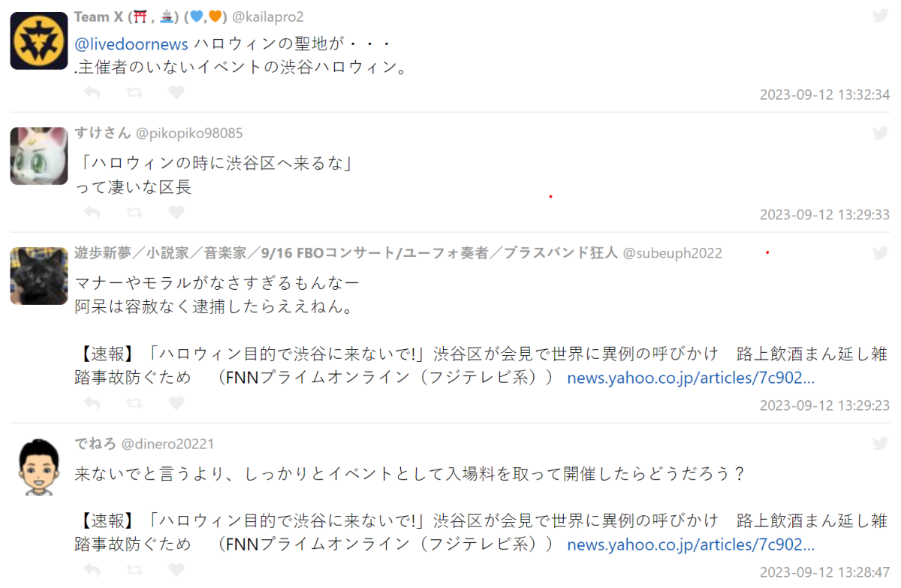This screenshot has height=588, width=901.
Task: Retweet the subeuph2022 tweet
Action: [134, 403]
